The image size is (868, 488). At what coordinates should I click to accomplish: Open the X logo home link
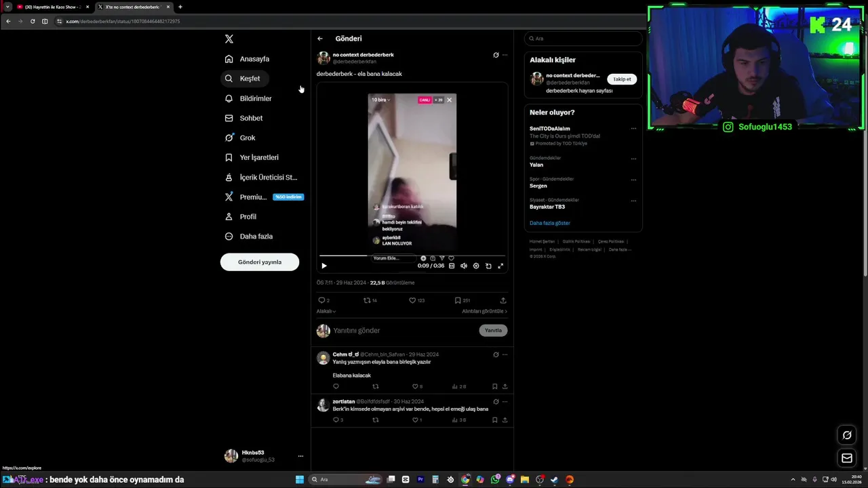(x=229, y=39)
